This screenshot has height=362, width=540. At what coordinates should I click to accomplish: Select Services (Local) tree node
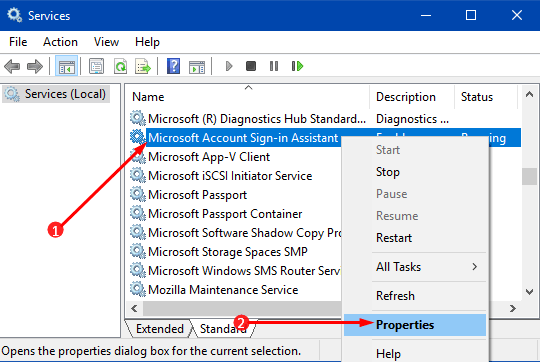coord(56,94)
